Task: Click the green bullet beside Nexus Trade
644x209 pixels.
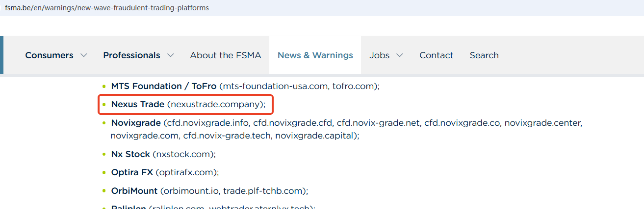Action: tap(104, 104)
